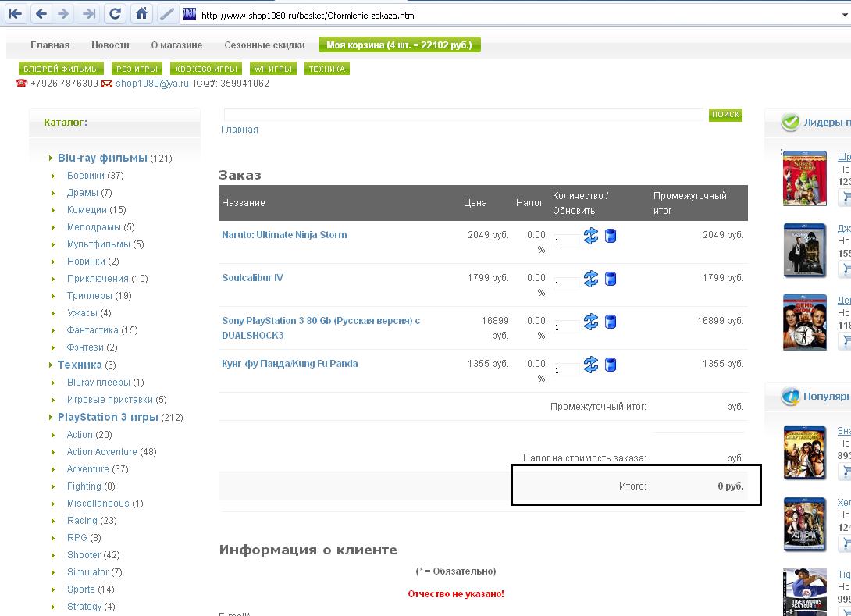
Task: Remove Soulcalibur IV from the basket
Action: pos(610,279)
